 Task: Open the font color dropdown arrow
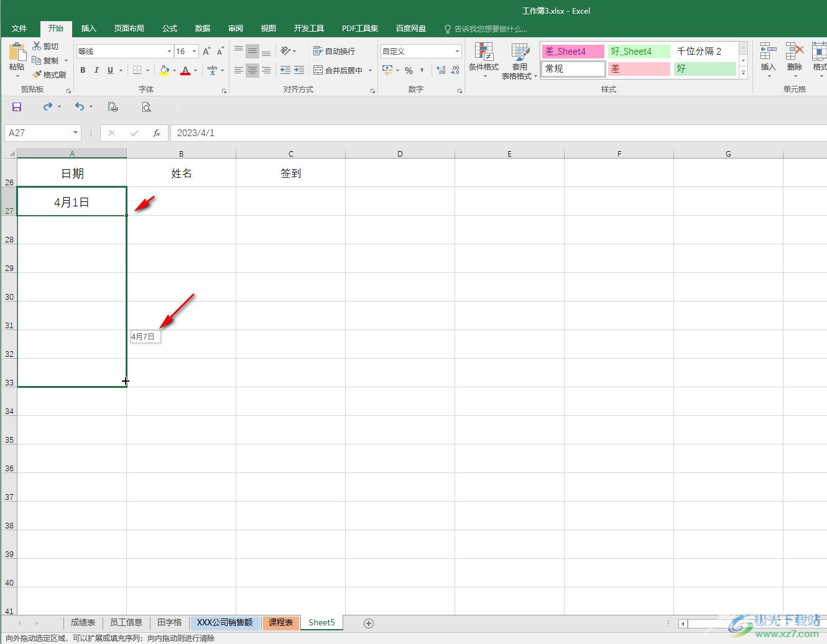[195, 70]
